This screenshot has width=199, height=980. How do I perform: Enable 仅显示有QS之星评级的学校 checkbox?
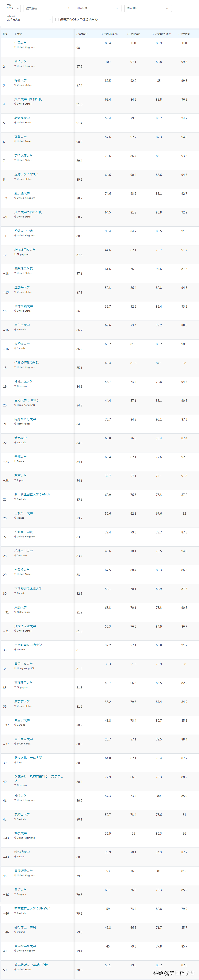pos(57,20)
